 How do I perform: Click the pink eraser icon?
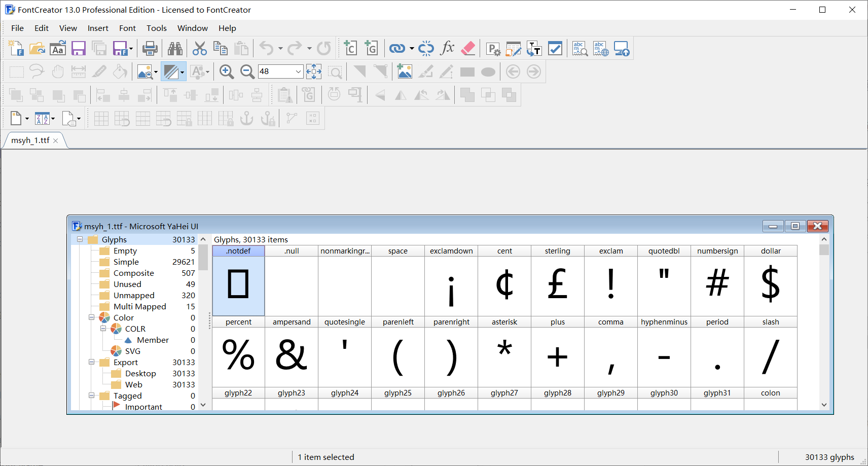(468, 49)
